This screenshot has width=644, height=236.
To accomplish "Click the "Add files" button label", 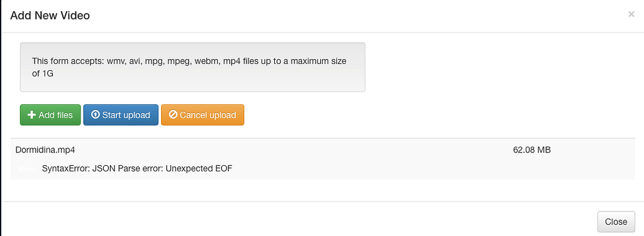I will point(55,115).
